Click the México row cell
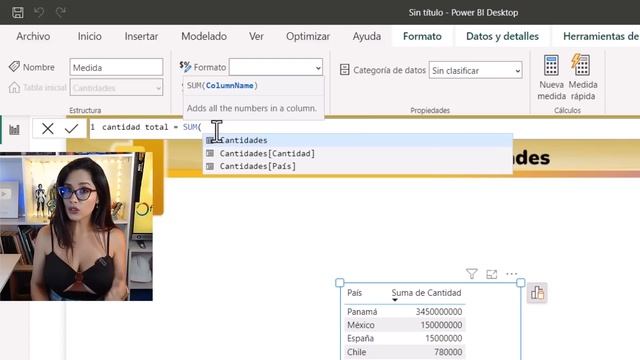This screenshot has width=640, height=360. coord(361,325)
